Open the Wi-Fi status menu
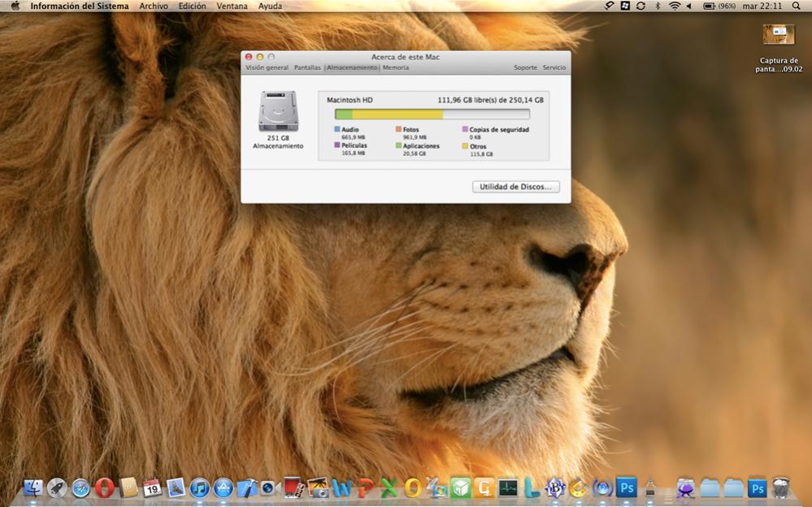The image size is (812, 507). pos(674,6)
